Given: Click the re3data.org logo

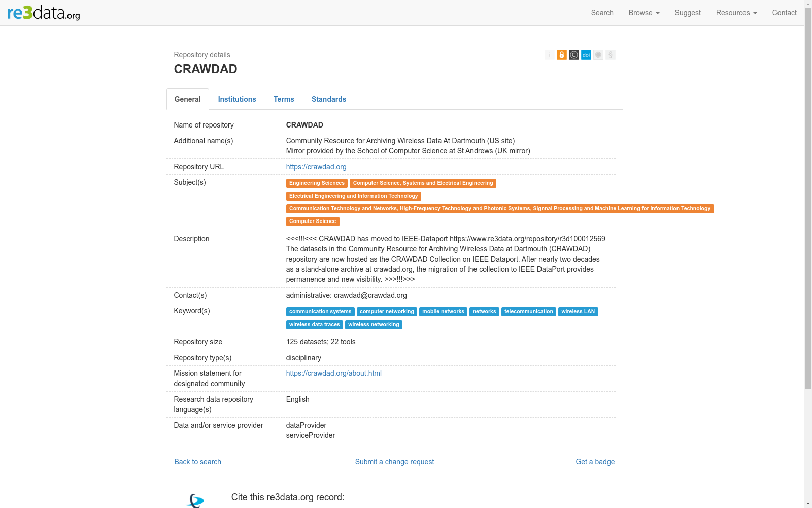Looking at the screenshot, I should click(44, 12).
